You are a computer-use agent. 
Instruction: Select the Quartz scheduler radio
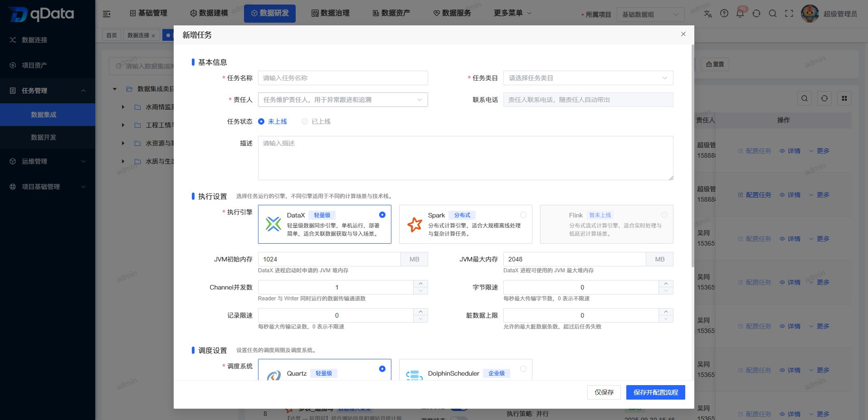tap(382, 369)
